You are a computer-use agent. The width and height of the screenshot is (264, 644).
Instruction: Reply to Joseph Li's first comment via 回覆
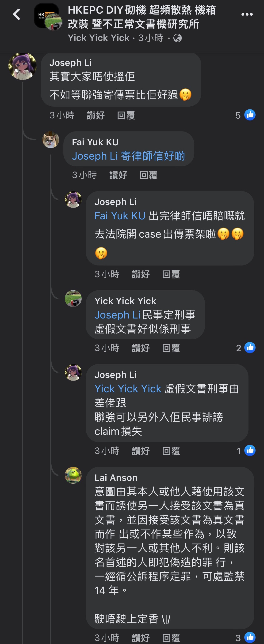(x=126, y=115)
